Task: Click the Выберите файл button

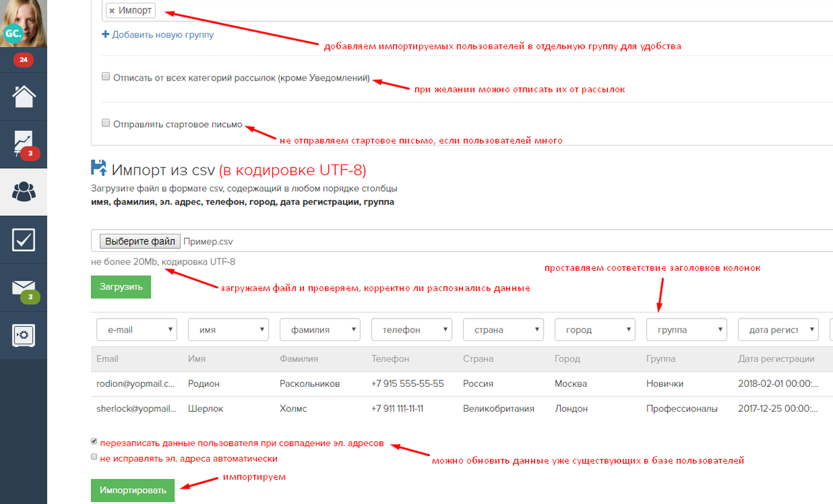Action: 140,242
